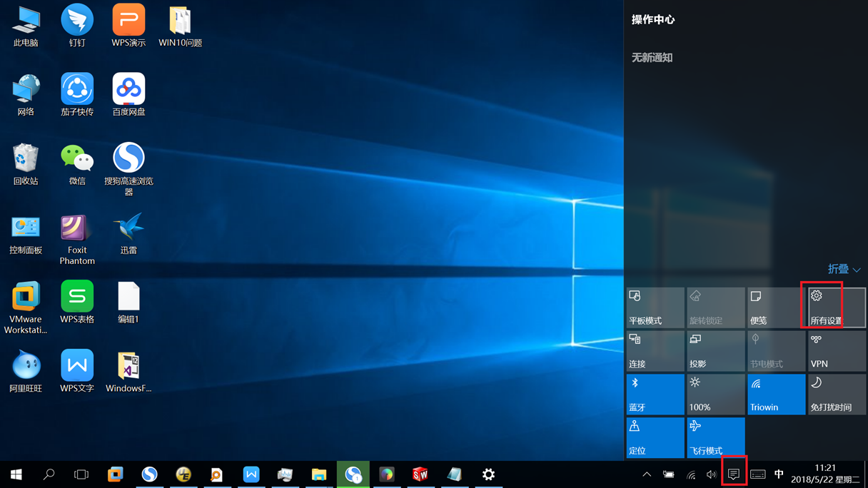Select the VMware Workstation desktop icon
Screen dimensions: 868x488
(x=26, y=307)
